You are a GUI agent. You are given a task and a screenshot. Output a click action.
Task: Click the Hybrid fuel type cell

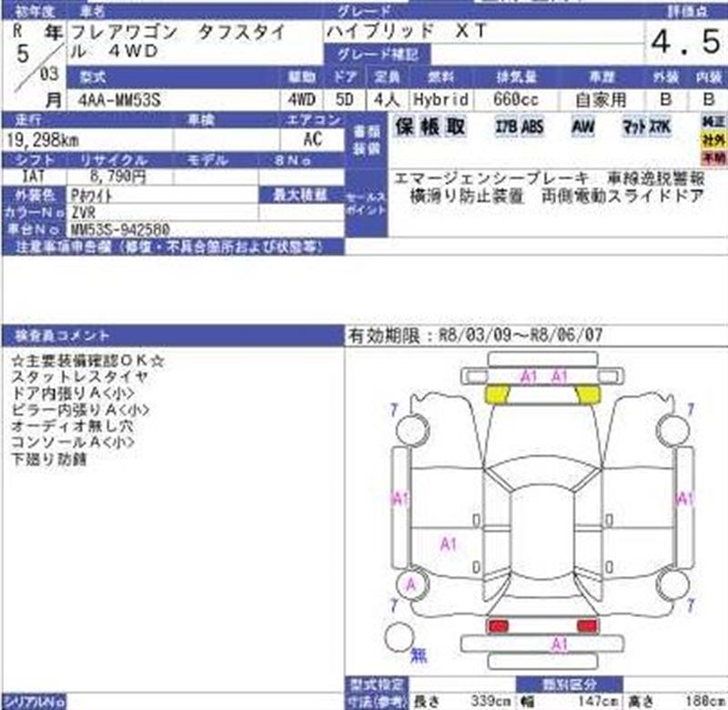[440, 100]
